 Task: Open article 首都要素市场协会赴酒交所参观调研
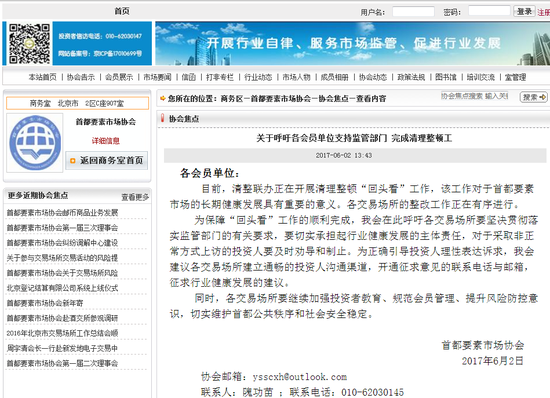[62, 318]
